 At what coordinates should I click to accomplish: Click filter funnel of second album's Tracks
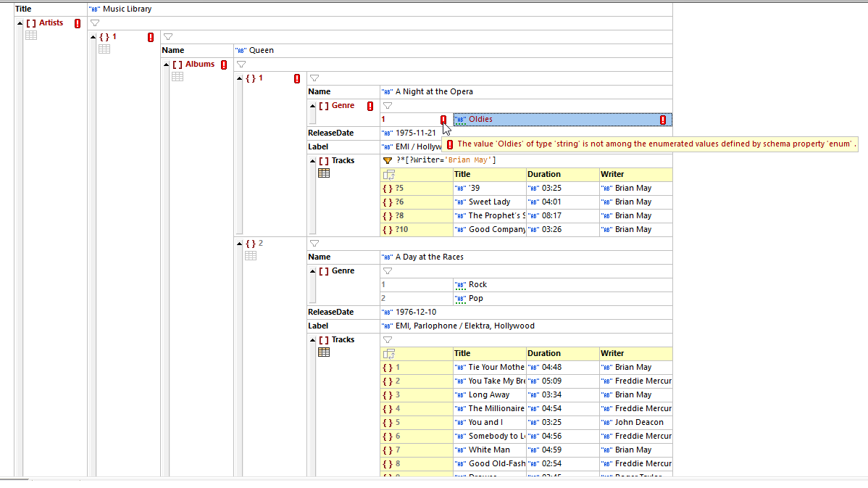coord(388,340)
